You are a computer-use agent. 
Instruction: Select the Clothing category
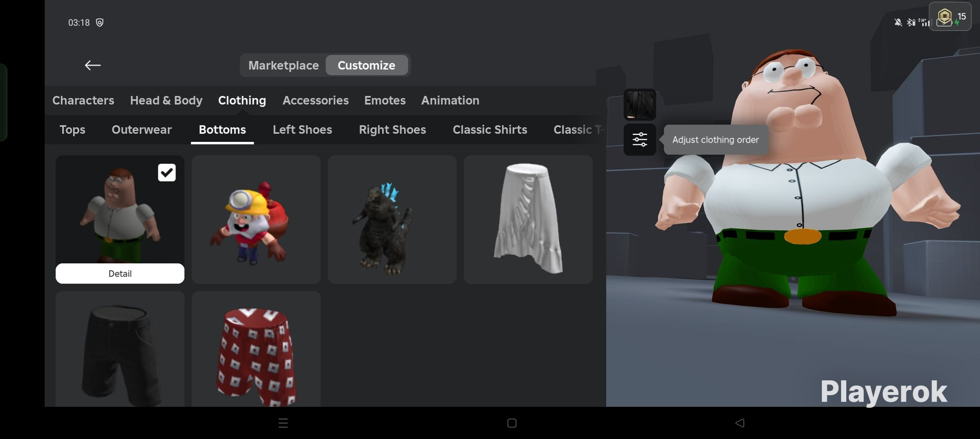(242, 101)
